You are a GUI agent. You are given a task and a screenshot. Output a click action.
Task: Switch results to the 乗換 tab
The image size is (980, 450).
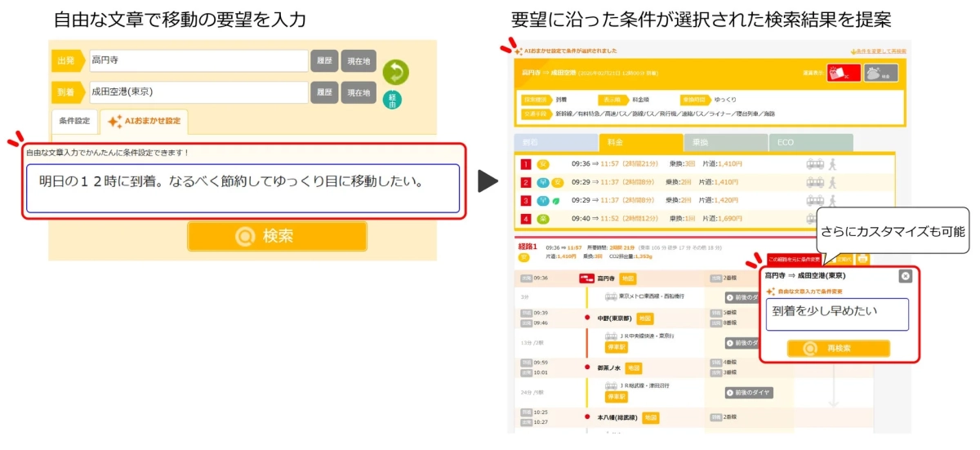click(725, 142)
